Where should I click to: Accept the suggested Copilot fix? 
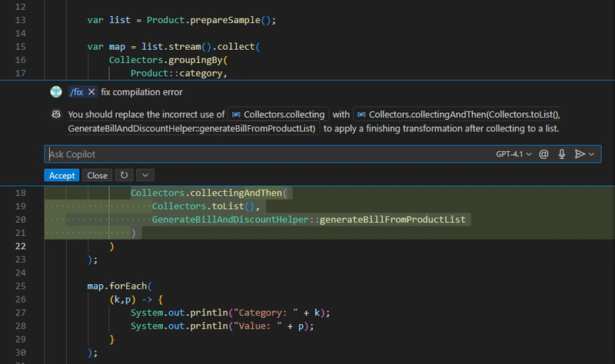61,175
